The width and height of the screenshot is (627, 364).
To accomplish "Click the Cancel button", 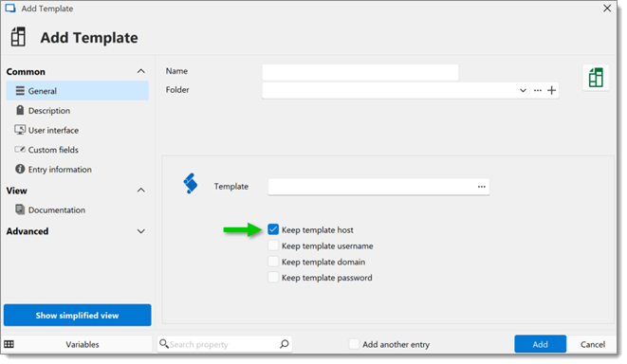I will (x=593, y=344).
